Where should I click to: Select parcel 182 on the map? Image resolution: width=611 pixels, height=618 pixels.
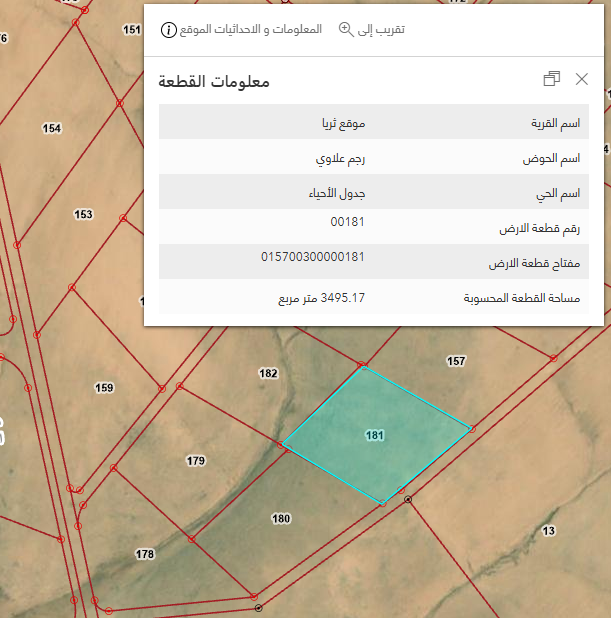268,373
